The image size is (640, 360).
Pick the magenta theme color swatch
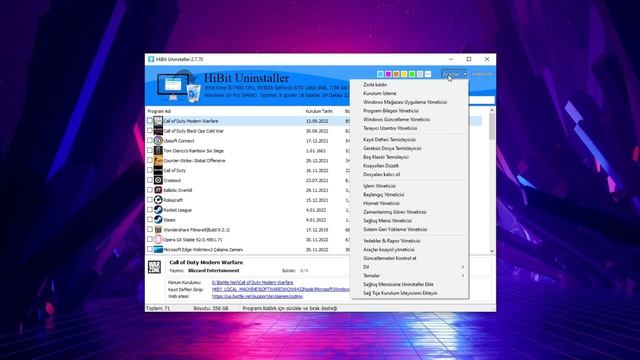[x=388, y=74]
